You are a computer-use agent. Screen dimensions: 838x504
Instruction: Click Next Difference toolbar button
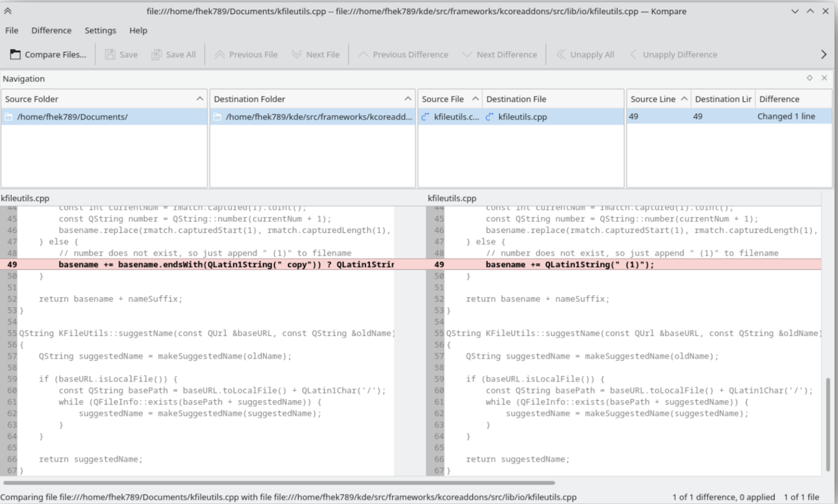[x=500, y=55]
